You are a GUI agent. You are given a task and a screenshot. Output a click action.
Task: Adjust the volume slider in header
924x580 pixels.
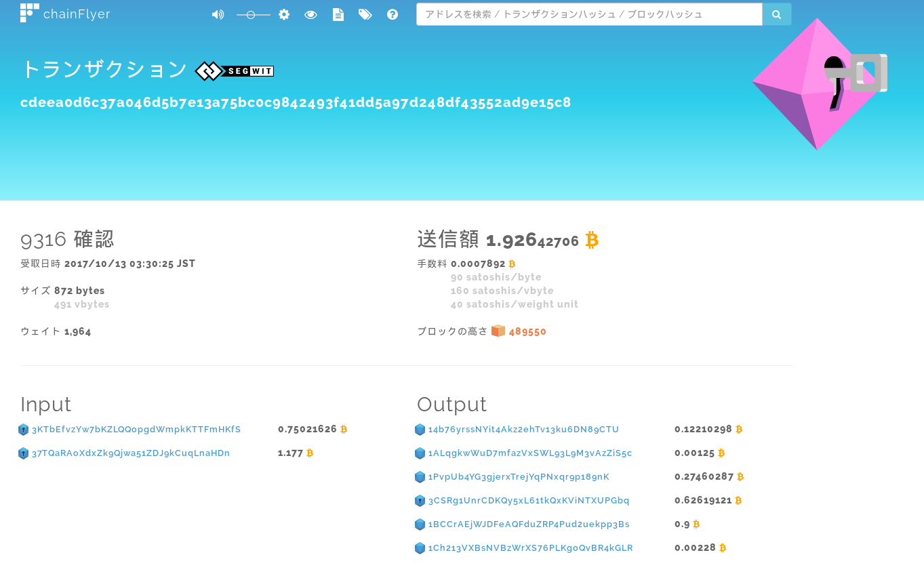(x=252, y=14)
